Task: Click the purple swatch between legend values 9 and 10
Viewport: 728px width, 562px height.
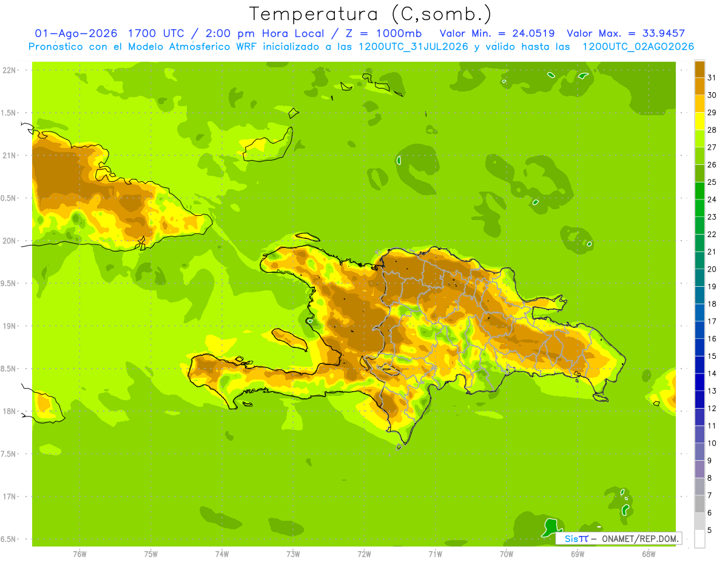Action: pyautogui.click(x=699, y=452)
